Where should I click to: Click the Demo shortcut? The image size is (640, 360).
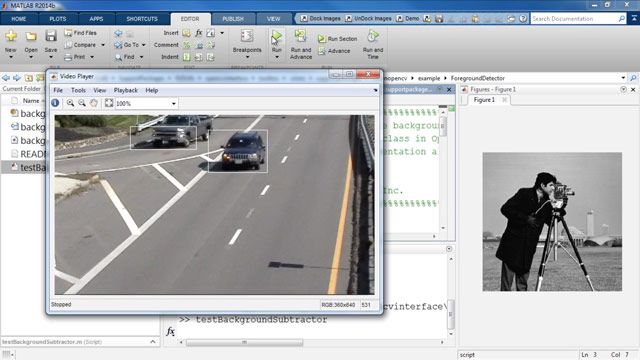pos(407,19)
